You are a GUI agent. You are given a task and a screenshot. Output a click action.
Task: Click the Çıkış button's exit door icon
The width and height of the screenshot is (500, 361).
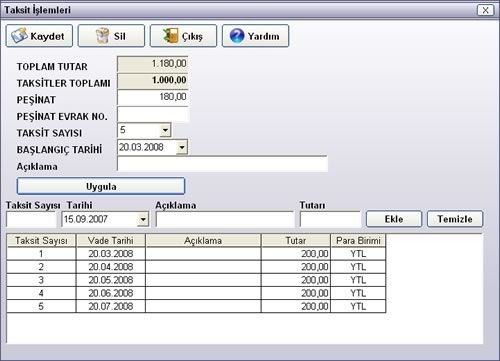(x=170, y=36)
